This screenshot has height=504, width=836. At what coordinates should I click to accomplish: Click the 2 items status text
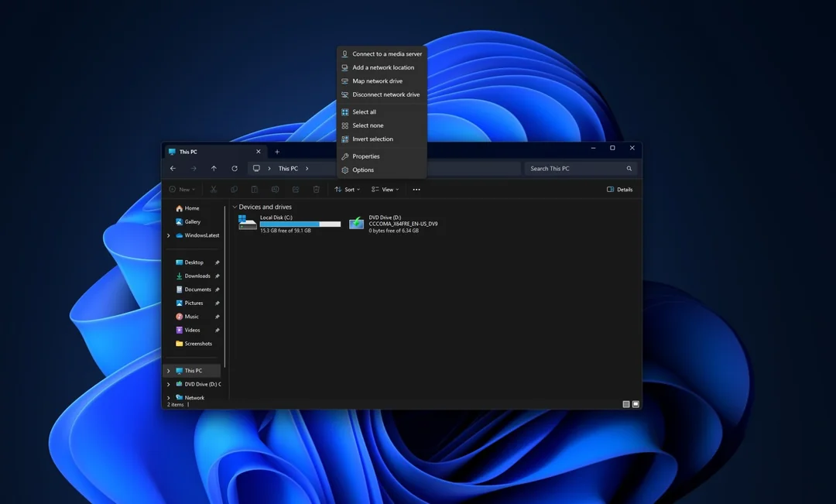pos(176,405)
